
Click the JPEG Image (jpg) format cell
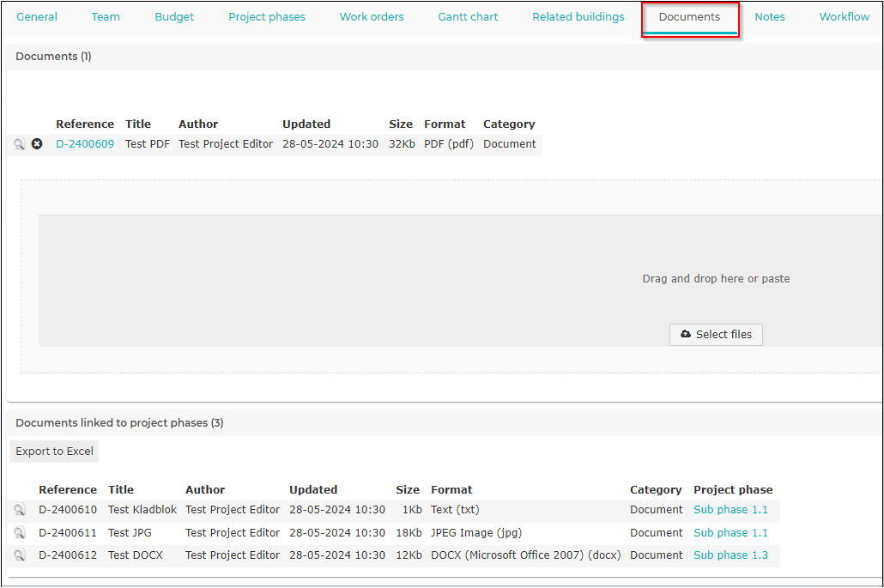(x=476, y=533)
